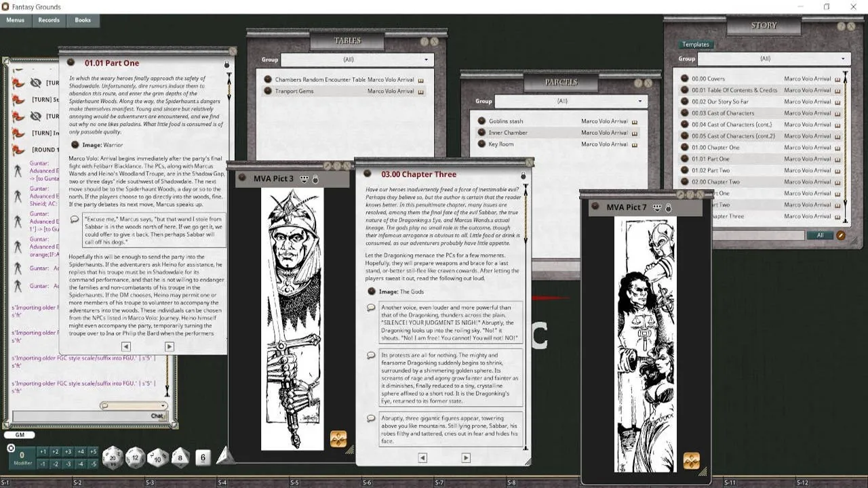The height and width of the screenshot is (488, 868).
Task: Toggle lock on 01.01 Part One window
Action: pyautogui.click(x=226, y=64)
